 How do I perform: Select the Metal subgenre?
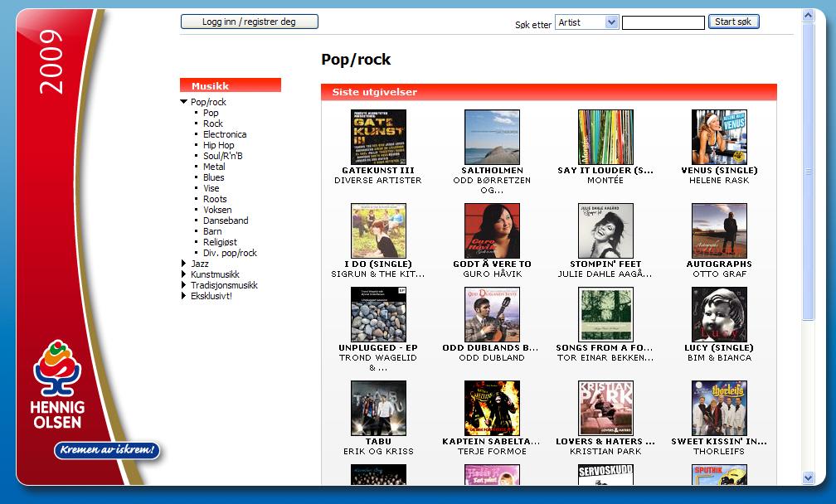pyautogui.click(x=214, y=167)
